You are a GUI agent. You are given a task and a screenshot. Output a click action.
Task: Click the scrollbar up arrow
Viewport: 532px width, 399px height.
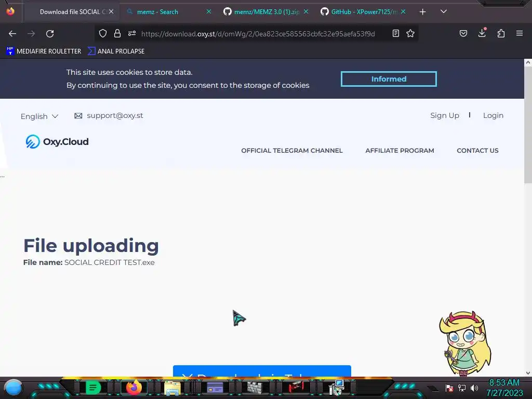tap(528, 62)
